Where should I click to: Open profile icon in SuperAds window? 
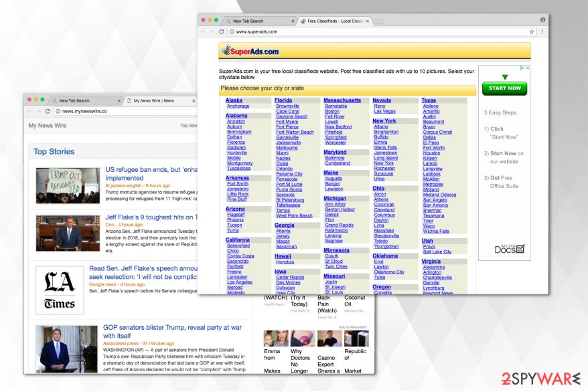tap(542, 20)
